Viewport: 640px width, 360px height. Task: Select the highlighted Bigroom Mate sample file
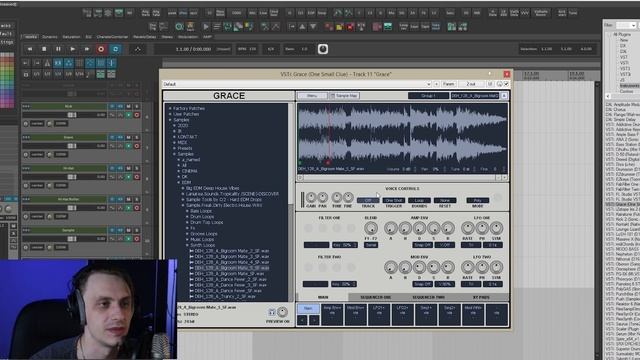(232, 268)
